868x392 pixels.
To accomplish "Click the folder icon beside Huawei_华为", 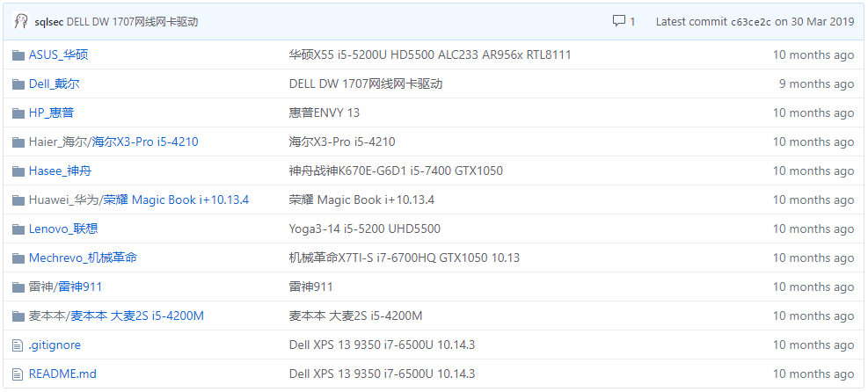I will [x=18, y=200].
